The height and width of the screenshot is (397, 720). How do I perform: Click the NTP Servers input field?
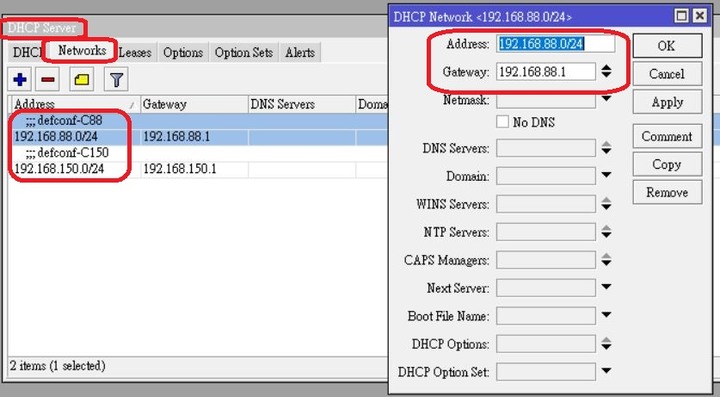click(x=546, y=232)
